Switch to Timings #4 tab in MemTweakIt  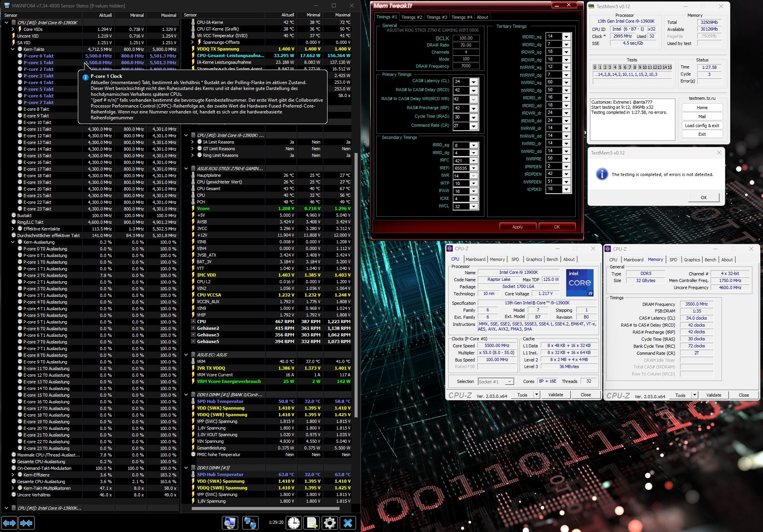point(462,17)
